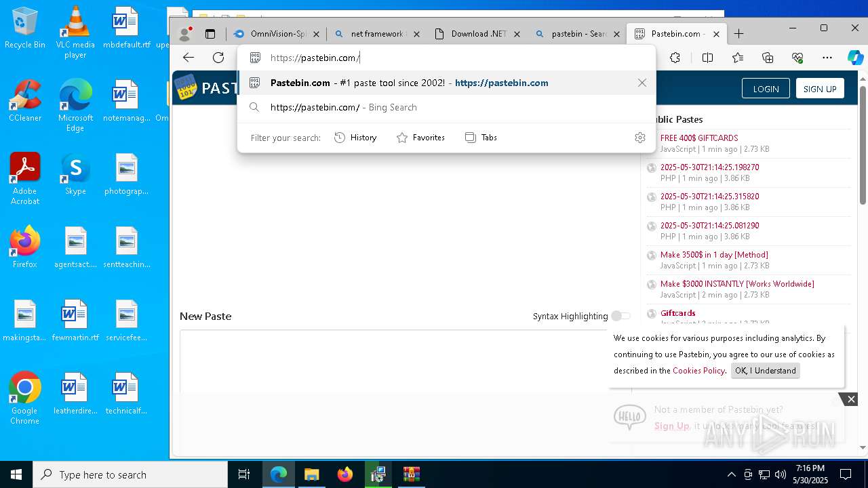Select the mbdefault.rtf desktop file
This screenshot has width=868, height=488.
[126, 28]
